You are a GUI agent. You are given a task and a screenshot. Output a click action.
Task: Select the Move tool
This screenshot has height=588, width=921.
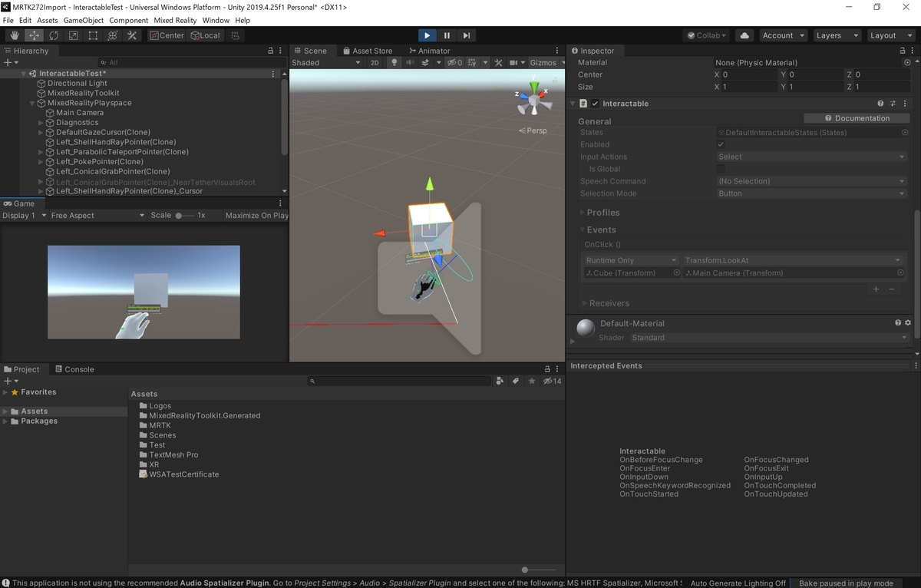click(x=35, y=35)
